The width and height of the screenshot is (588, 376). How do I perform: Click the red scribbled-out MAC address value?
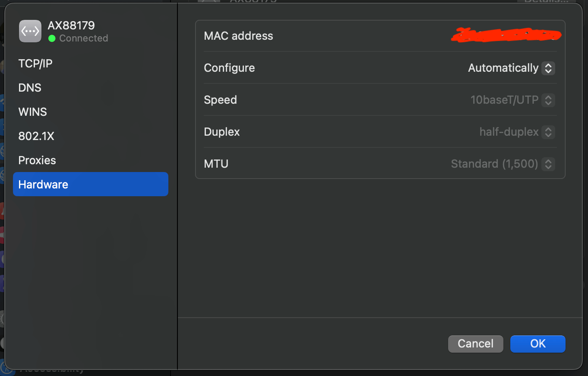506,35
